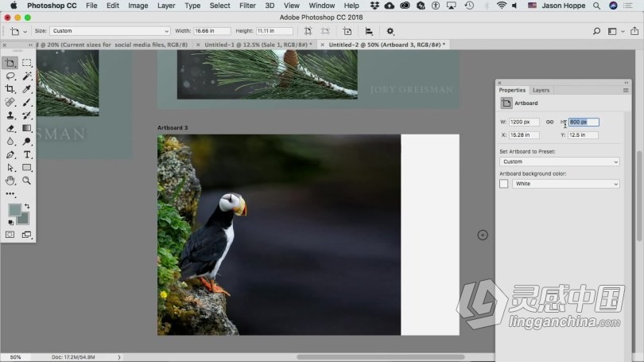Click the artboard background white swatch
The image size is (644, 362).
coord(504,184)
